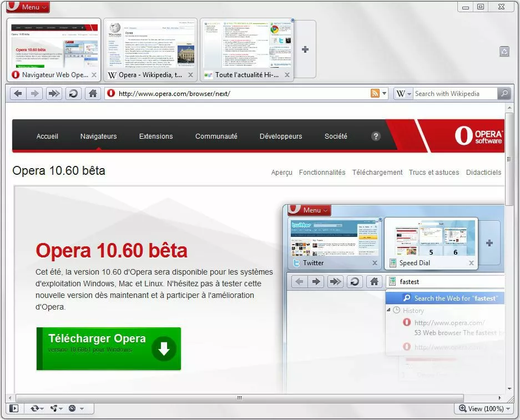Screen dimensions: 520x420
Task: Click the search magnifier button
Action: (504, 94)
